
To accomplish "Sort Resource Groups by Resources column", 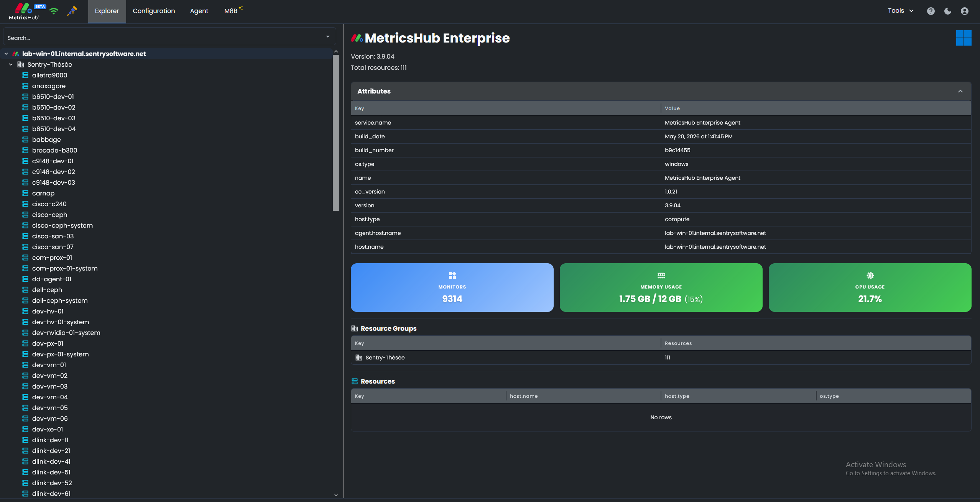I will point(816,343).
